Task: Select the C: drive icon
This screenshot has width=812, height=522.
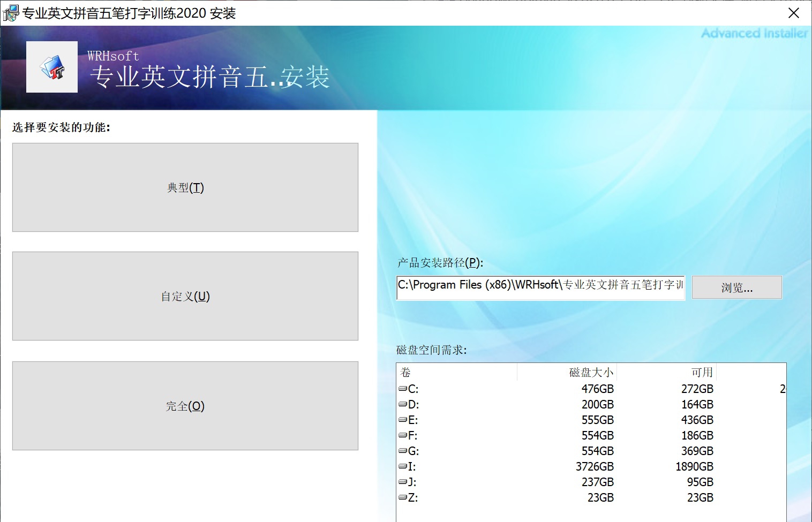Action: [x=402, y=389]
